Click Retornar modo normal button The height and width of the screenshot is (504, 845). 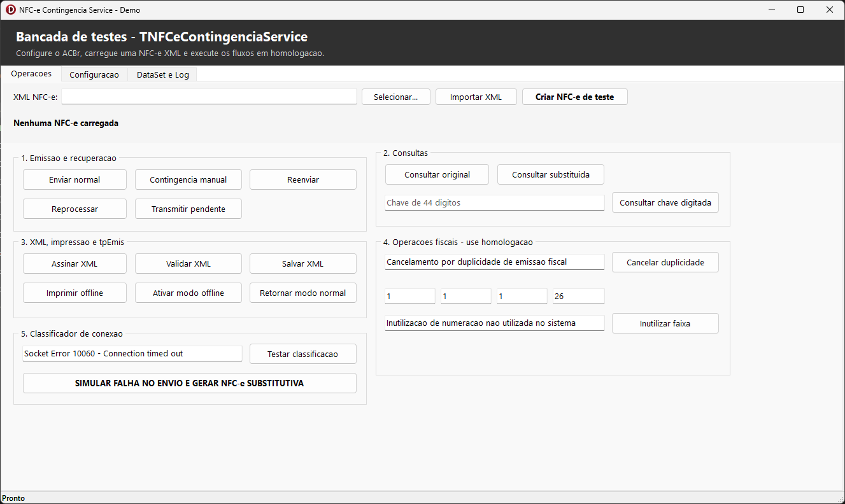tap(303, 293)
